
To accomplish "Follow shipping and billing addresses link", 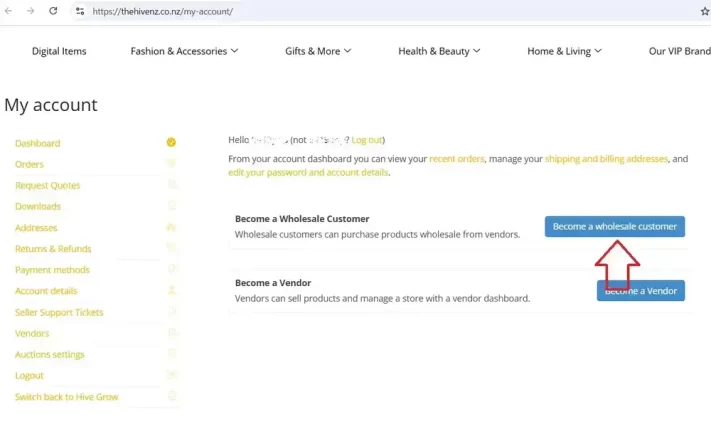I will pos(606,159).
